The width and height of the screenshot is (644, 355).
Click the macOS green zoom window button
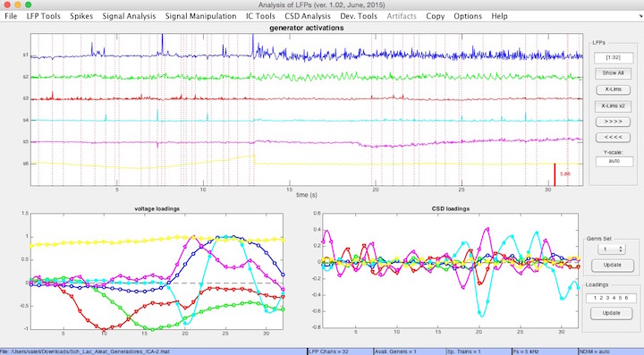(x=28, y=5)
